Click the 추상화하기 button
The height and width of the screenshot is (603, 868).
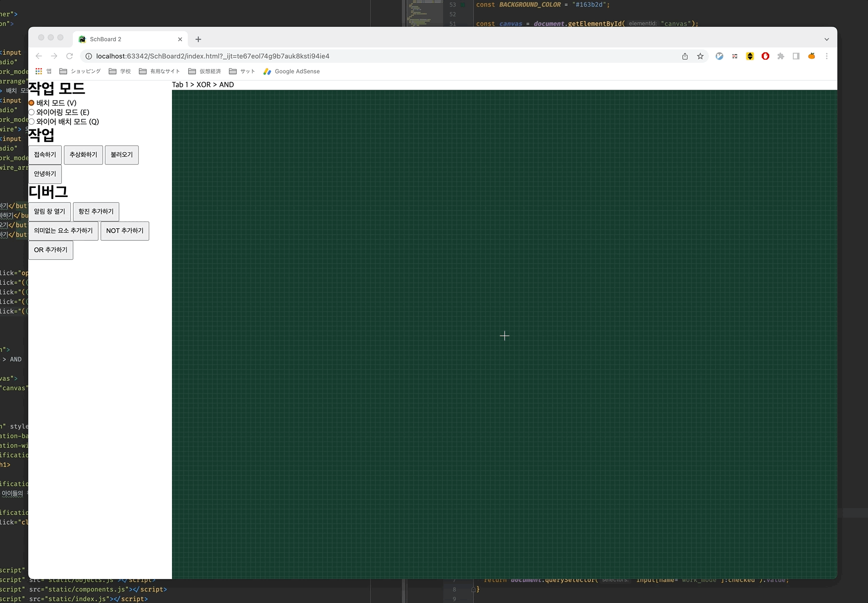(x=83, y=155)
